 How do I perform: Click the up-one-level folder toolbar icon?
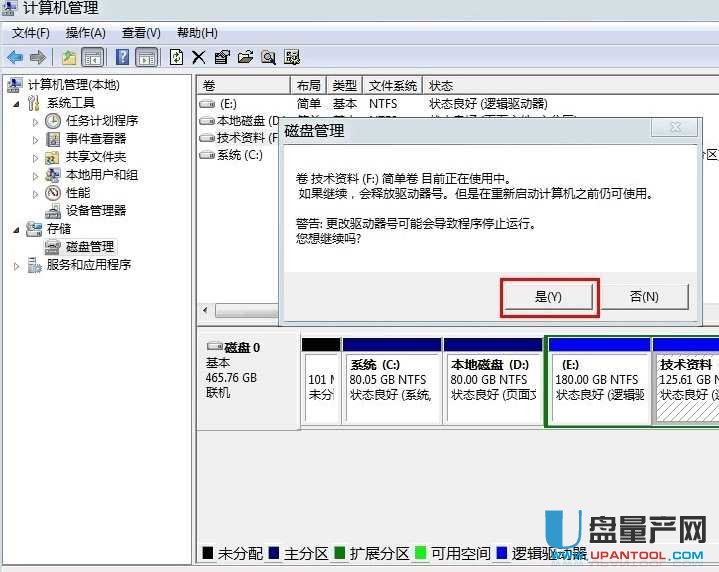point(69,58)
